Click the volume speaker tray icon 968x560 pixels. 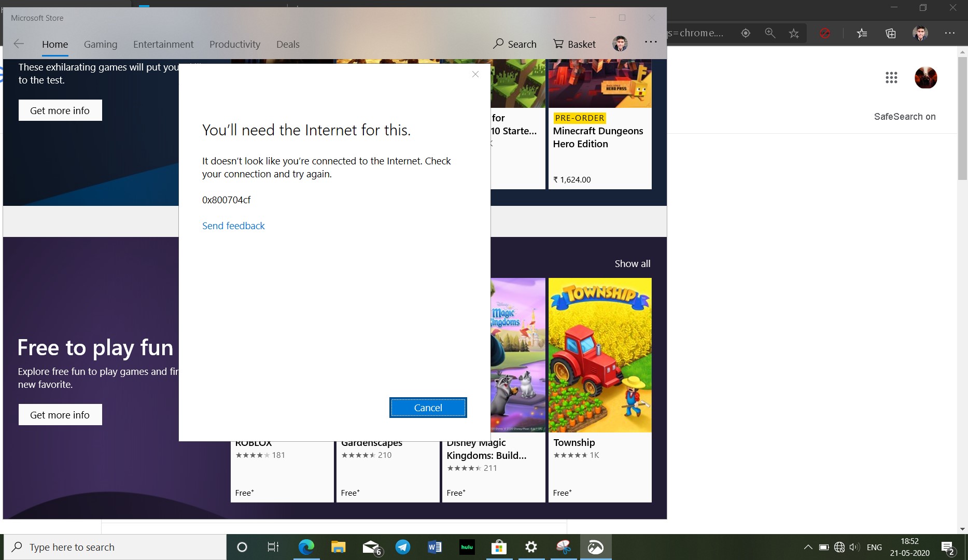(x=854, y=547)
